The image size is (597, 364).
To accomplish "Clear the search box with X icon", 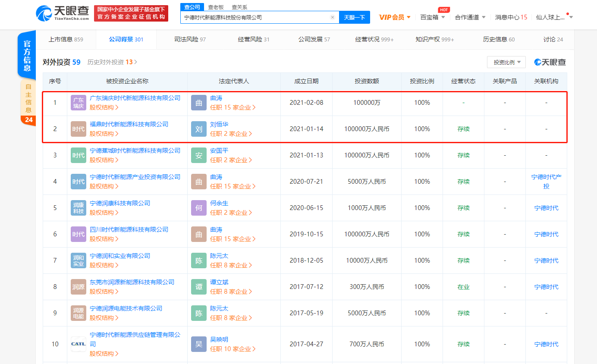I will (x=332, y=18).
